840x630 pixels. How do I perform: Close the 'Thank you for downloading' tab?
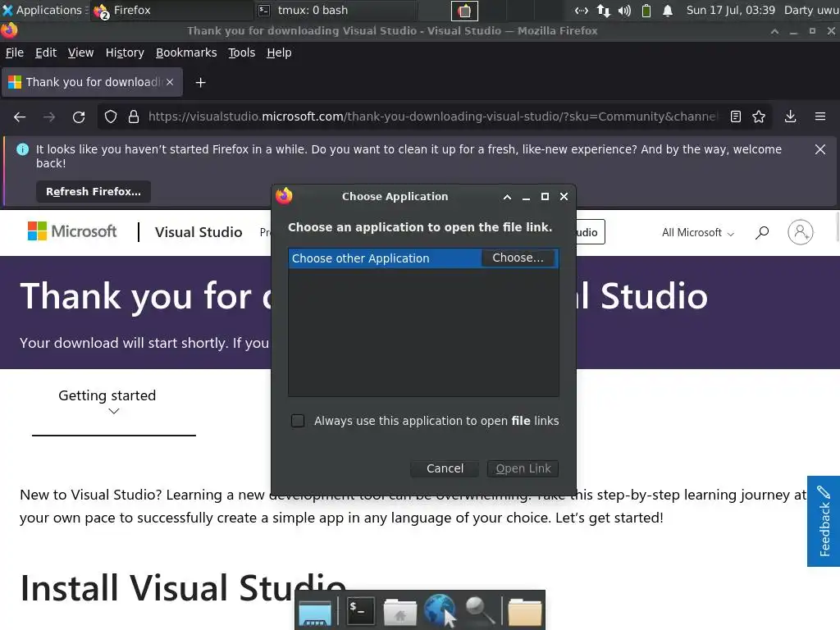170,82
